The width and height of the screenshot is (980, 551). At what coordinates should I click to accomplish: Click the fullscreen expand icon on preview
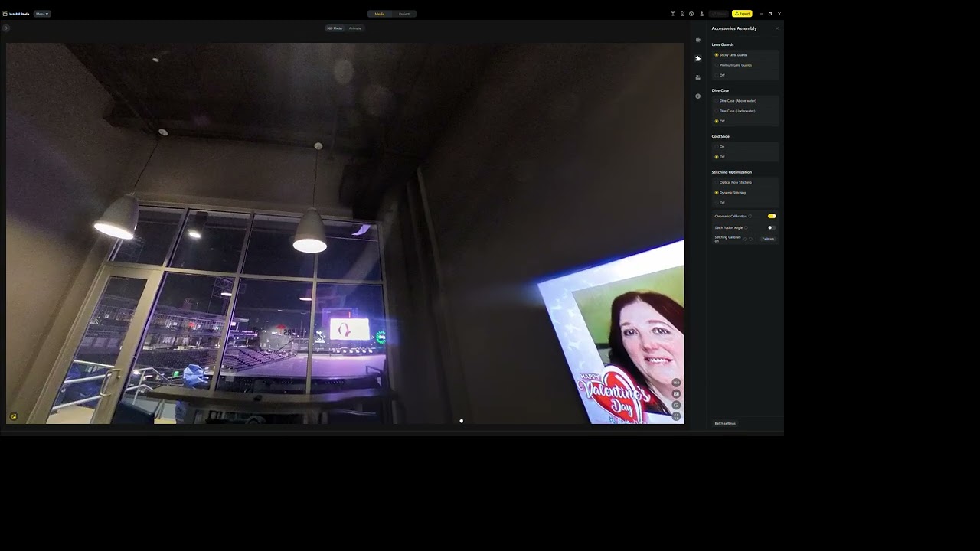[676, 416]
